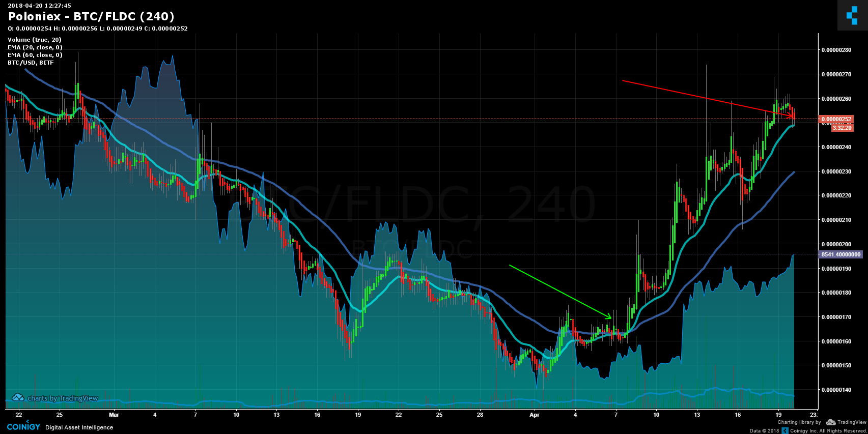The image size is (868, 434).
Task: Click the 'Mar' date label on time axis
Action: coord(114,415)
